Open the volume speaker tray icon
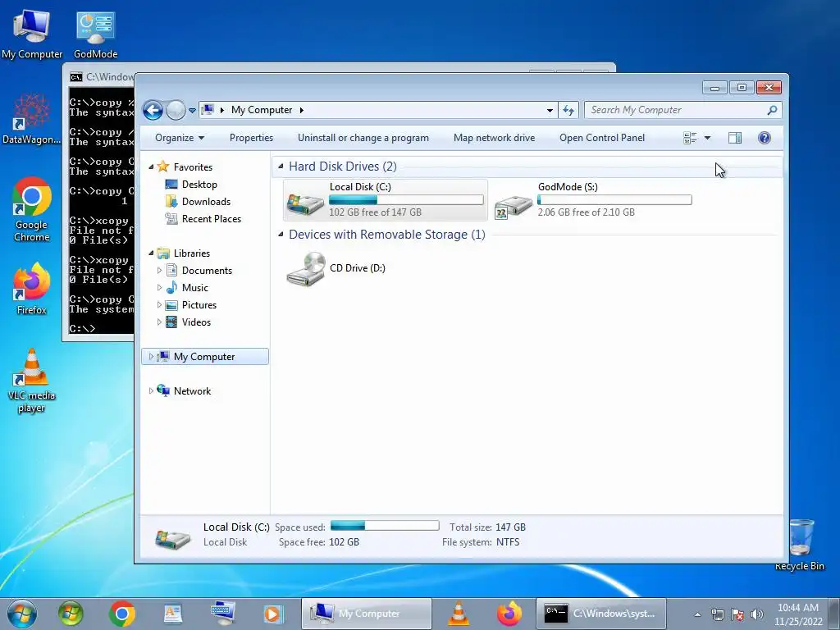This screenshot has height=630, width=840. [756, 614]
